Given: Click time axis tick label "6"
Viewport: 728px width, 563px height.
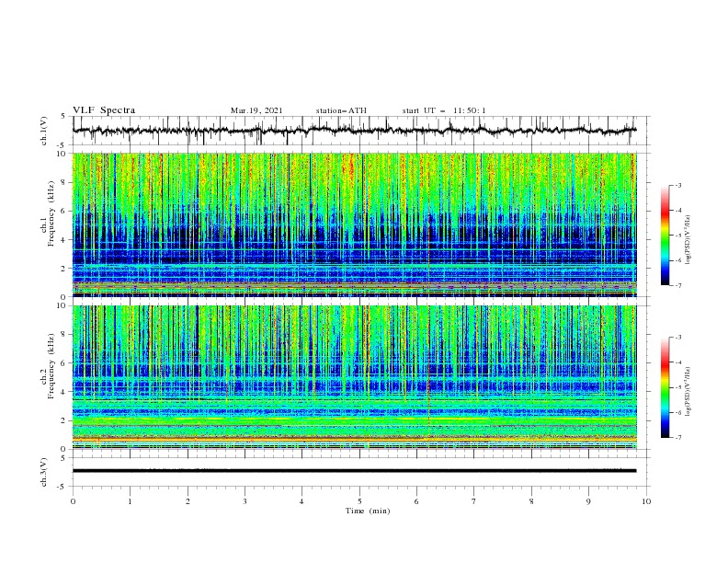Looking at the screenshot, I should (x=416, y=501).
